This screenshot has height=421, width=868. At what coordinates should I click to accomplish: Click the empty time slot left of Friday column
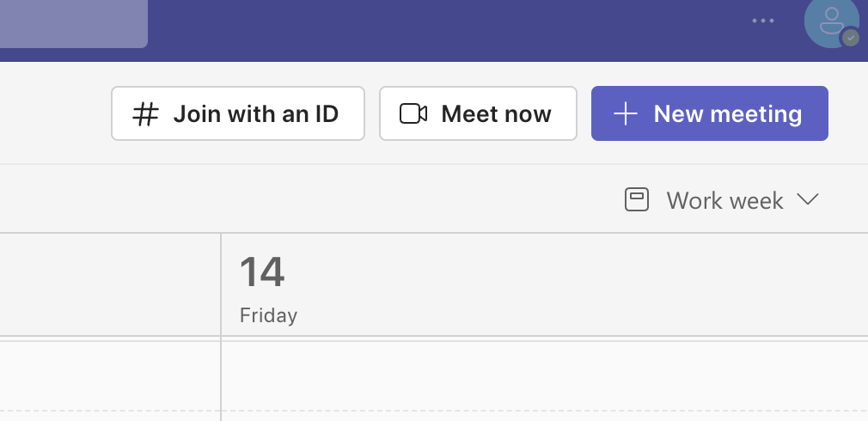point(110,375)
